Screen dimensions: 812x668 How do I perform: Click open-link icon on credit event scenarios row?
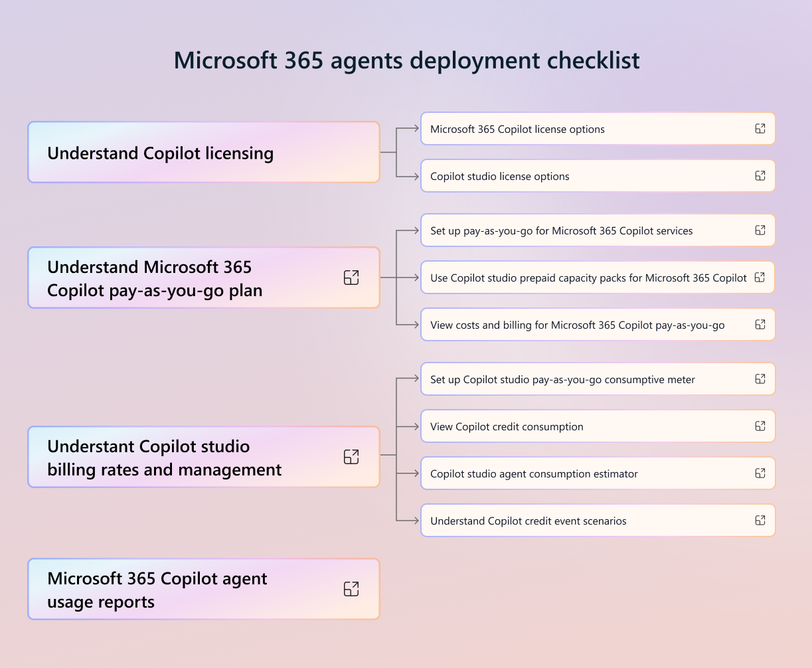pyautogui.click(x=760, y=521)
